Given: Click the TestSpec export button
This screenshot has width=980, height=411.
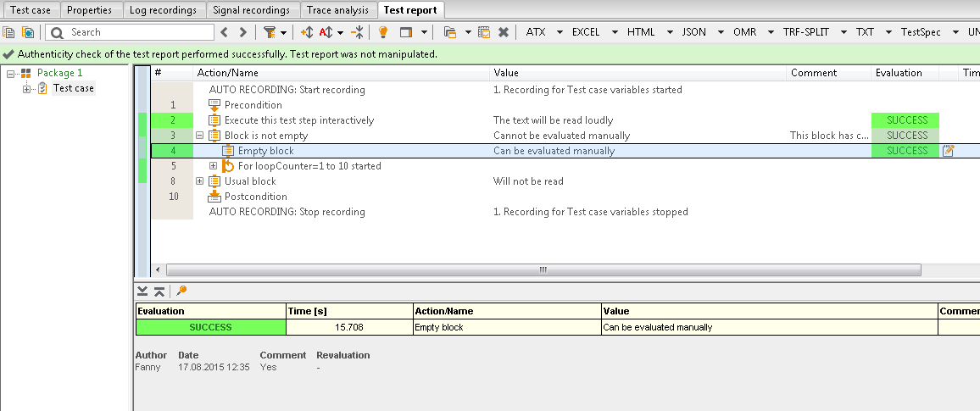Looking at the screenshot, I should click(921, 32).
